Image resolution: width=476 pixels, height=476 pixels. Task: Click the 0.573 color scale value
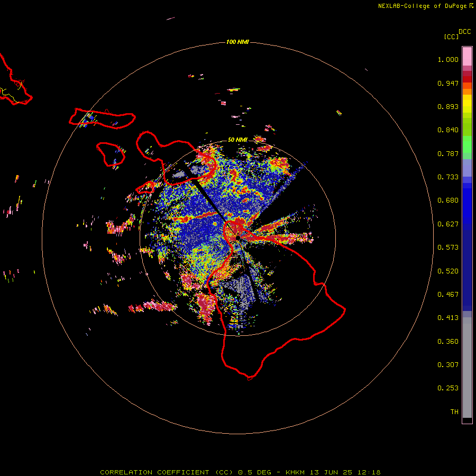point(448,248)
